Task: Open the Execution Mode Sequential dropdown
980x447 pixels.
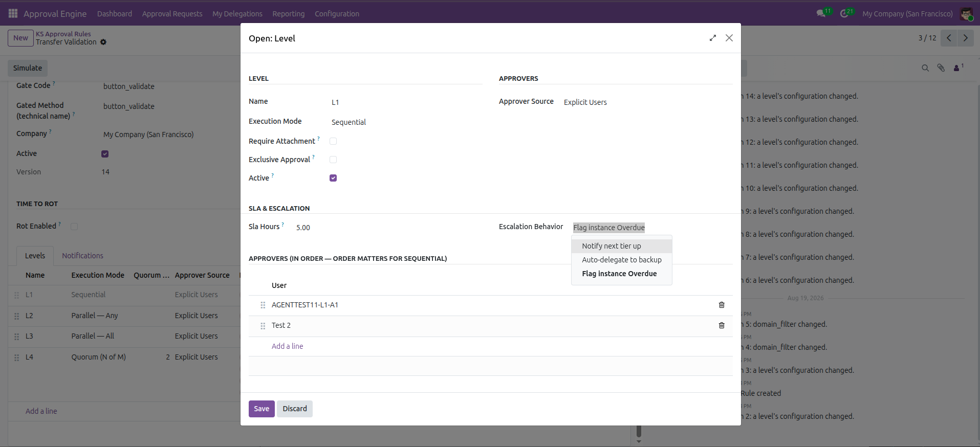Action: click(x=406, y=122)
